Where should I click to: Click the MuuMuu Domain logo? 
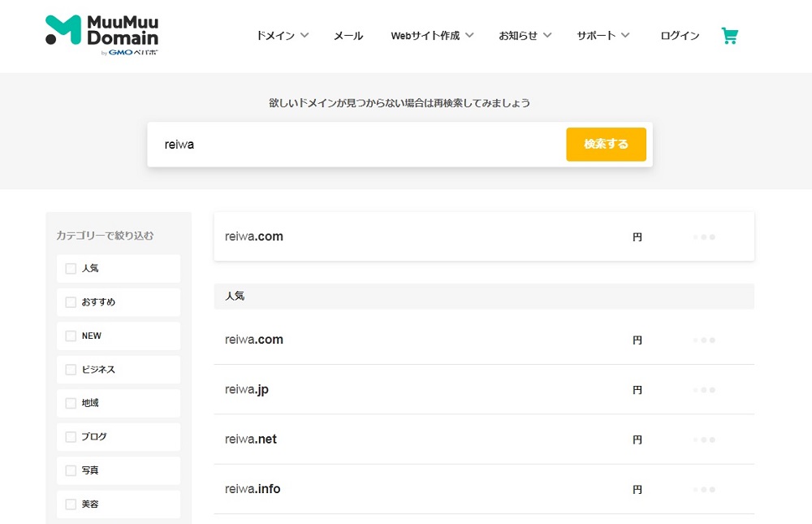[x=102, y=35]
